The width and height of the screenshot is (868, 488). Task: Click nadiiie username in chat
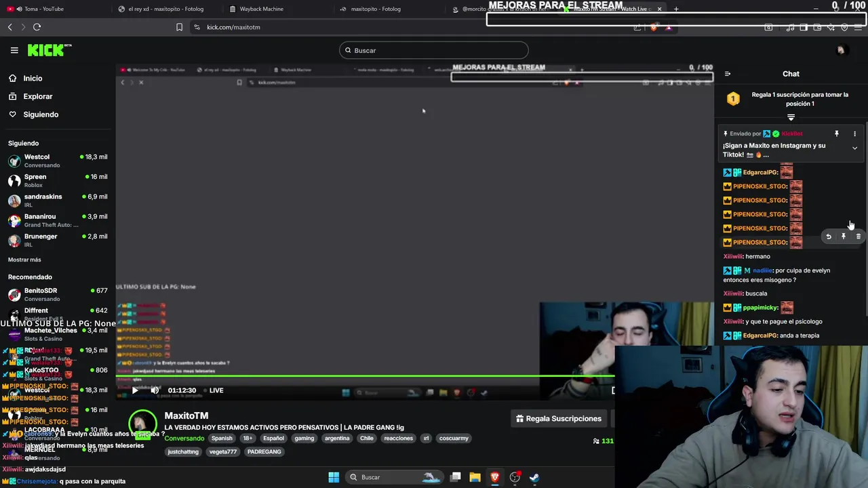click(x=762, y=270)
